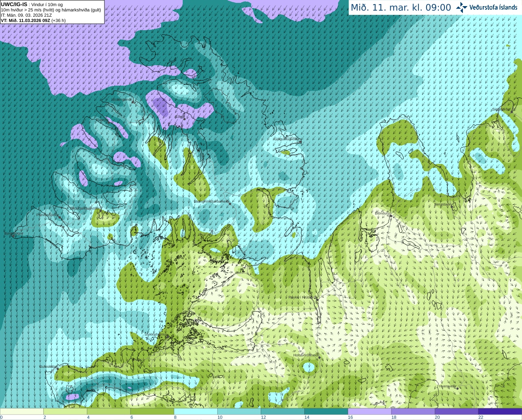
Task: Click the Blönduós station dot marker
Action: click(x=390, y=217)
